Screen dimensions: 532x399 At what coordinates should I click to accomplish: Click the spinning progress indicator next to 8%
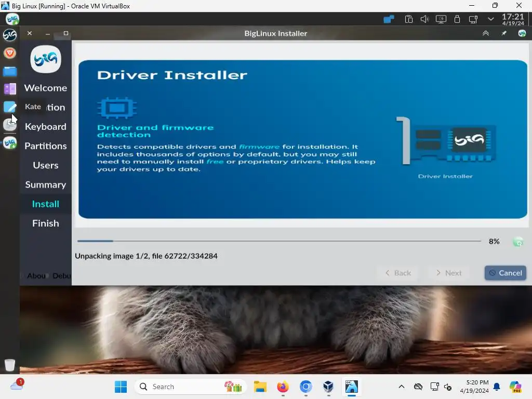(518, 242)
